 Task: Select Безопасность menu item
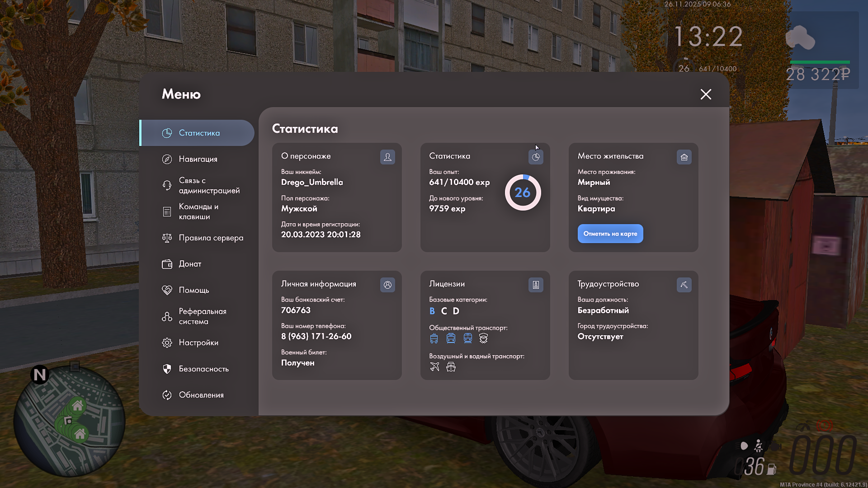click(x=203, y=369)
